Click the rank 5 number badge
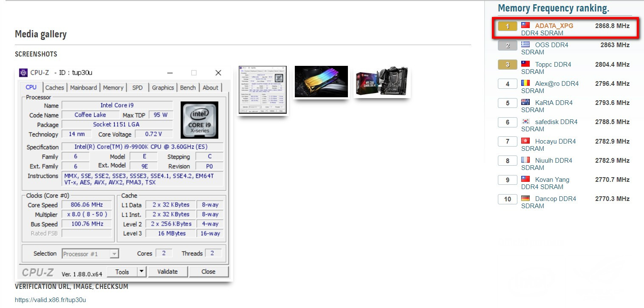644x308 pixels. pos(508,103)
